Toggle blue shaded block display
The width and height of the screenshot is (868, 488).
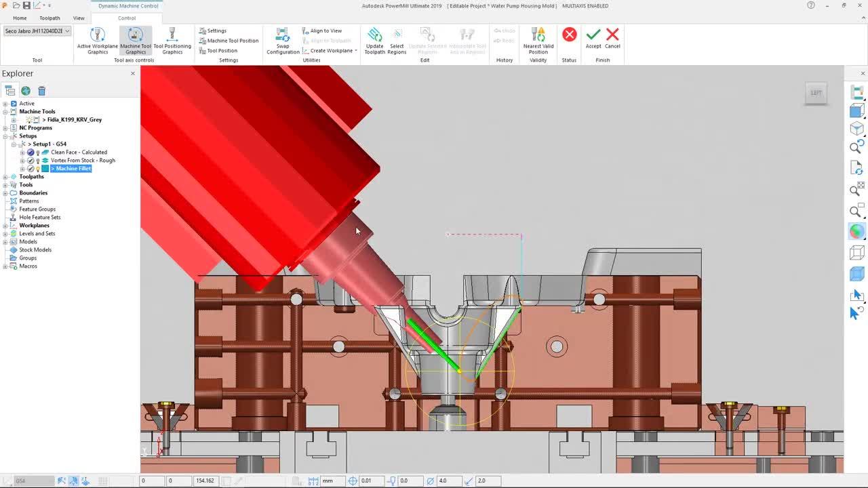(856, 274)
